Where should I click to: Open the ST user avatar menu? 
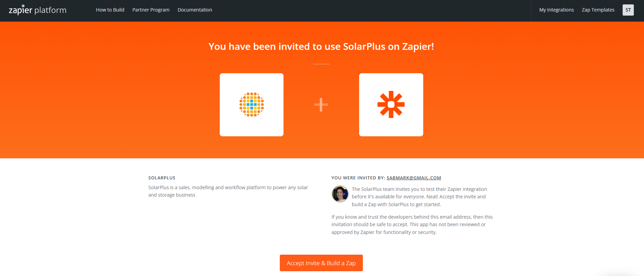[x=628, y=10]
